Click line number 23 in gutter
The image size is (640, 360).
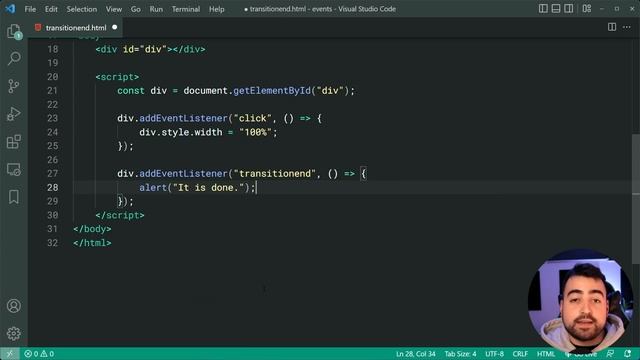[53, 118]
